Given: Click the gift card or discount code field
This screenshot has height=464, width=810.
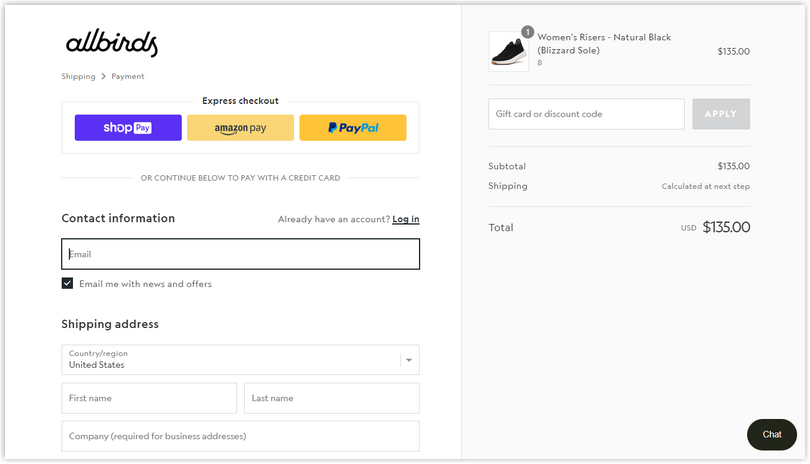Looking at the screenshot, I should click(586, 114).
